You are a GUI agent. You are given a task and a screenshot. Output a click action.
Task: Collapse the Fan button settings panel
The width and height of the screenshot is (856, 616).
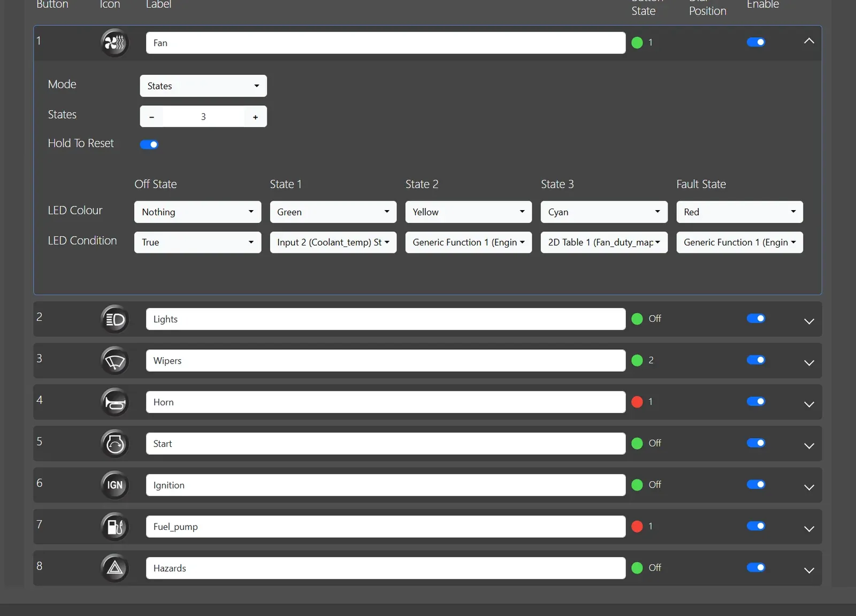tap(809, 41)
